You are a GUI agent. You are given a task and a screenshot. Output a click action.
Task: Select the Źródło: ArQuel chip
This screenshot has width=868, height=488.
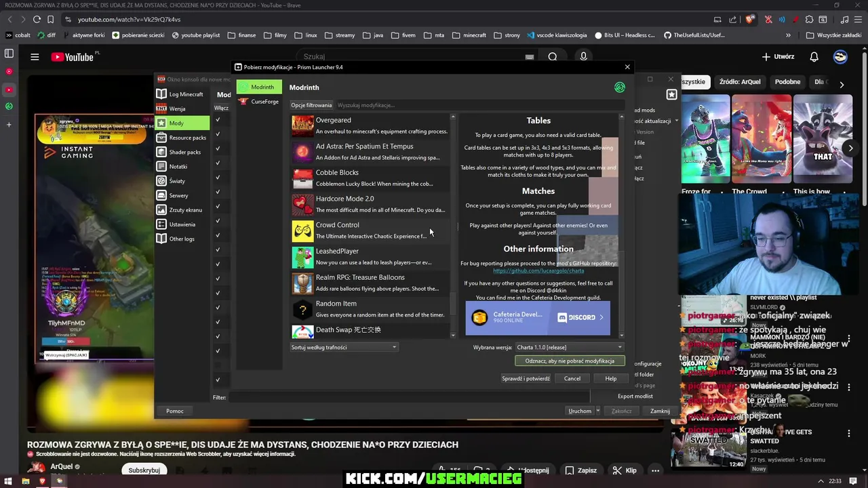coord(740,82)
